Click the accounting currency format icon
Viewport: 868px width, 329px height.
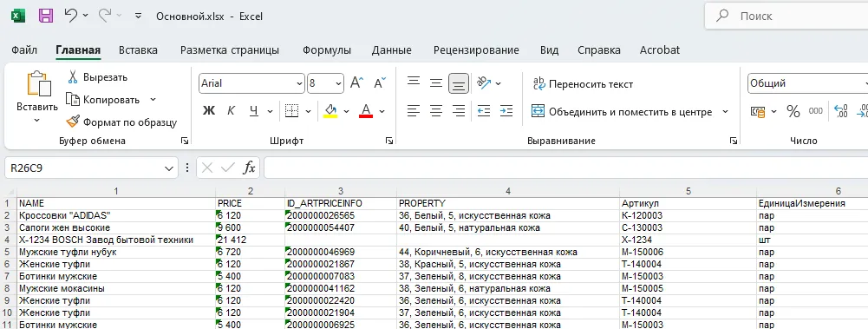(758, 111)
